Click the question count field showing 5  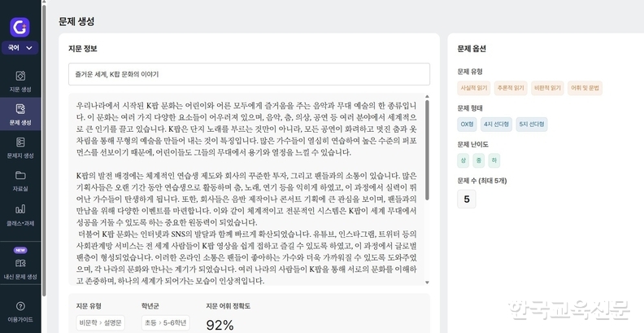[x=467, y=199]
